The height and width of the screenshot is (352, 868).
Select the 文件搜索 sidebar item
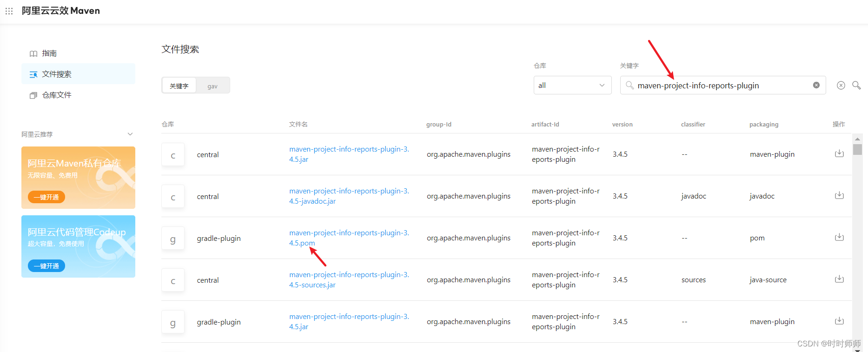pyautogui.click(x=78, y=74)
